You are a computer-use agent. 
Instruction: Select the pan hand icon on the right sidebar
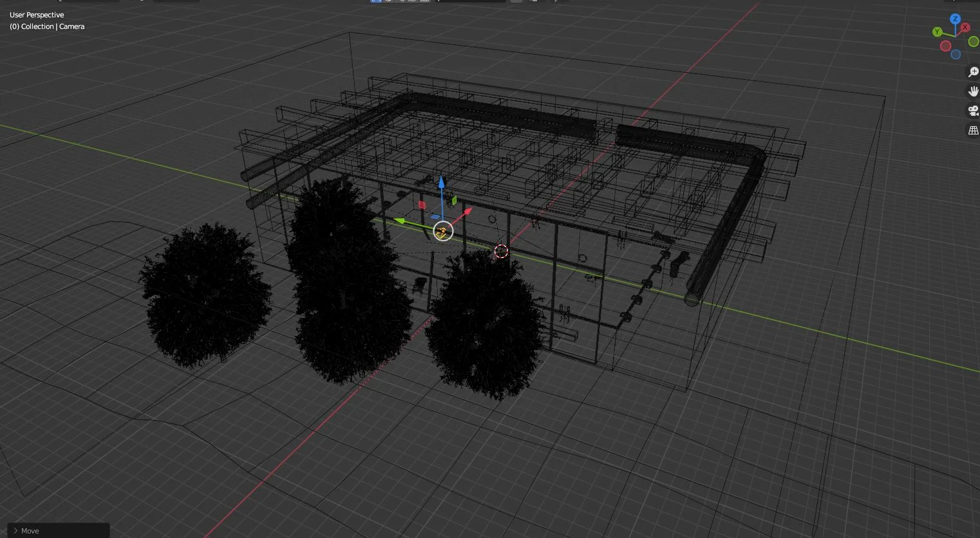973,91
